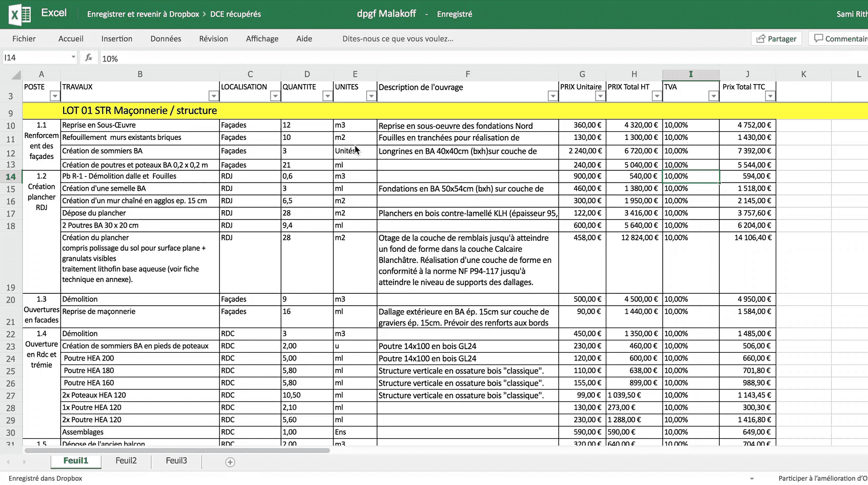Click Enregistrer et revenir à Dropbox
This screenshot has height=485, width=868.
tap(143, 14)
